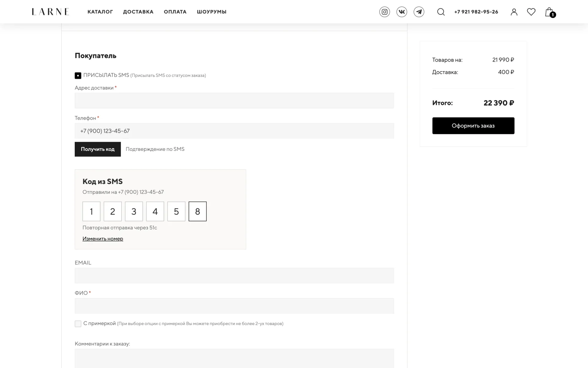This screenshot has height=368, width=588.
Task: Click the Оформить заказ button
Action: point(473,126)
